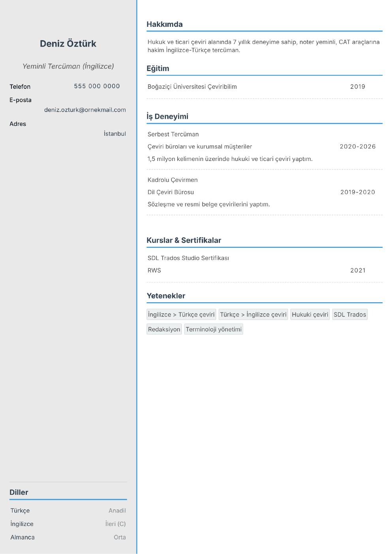The image size is (392, 554).
Task: Click the Orta proficiency level
Action: [120, 537]
